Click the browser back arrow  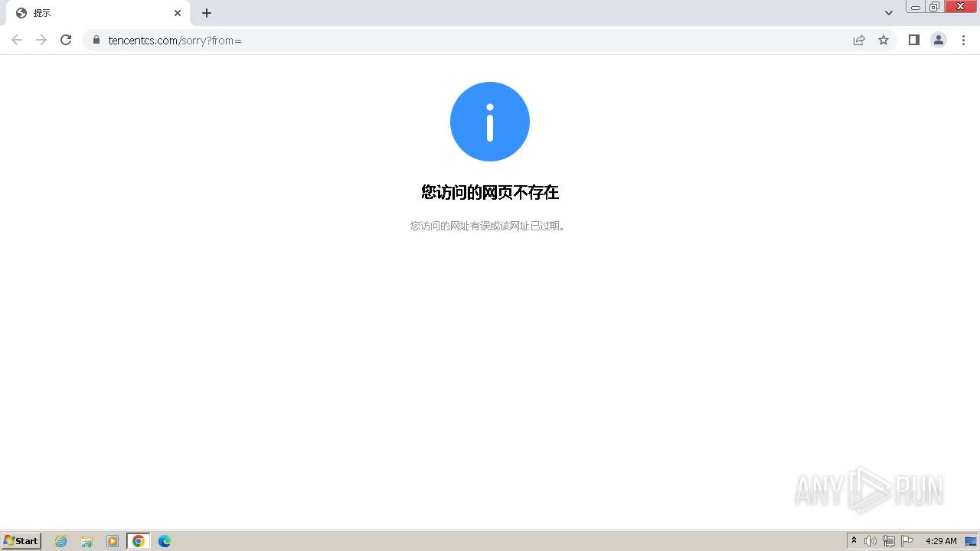coord(17,40)
